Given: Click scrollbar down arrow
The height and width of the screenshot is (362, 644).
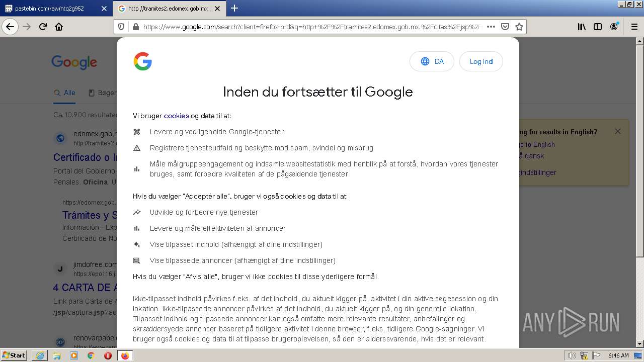Looking at the screenshot, I should click(639, 344).
